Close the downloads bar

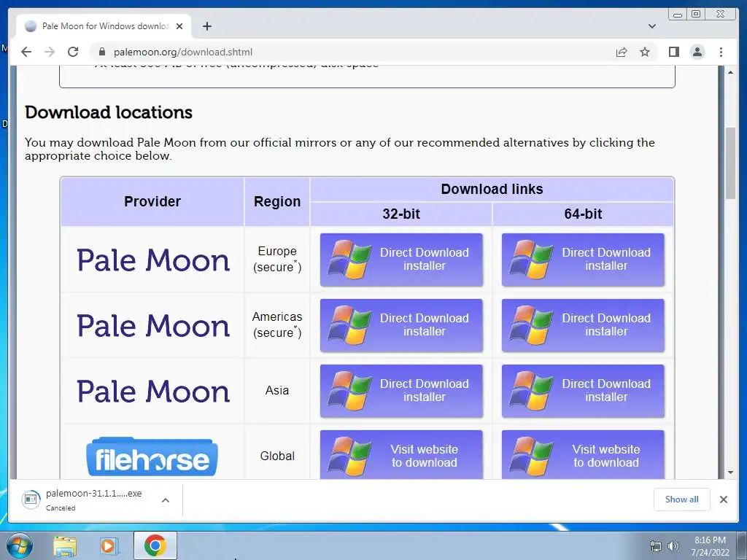click(x=724, y=499)
